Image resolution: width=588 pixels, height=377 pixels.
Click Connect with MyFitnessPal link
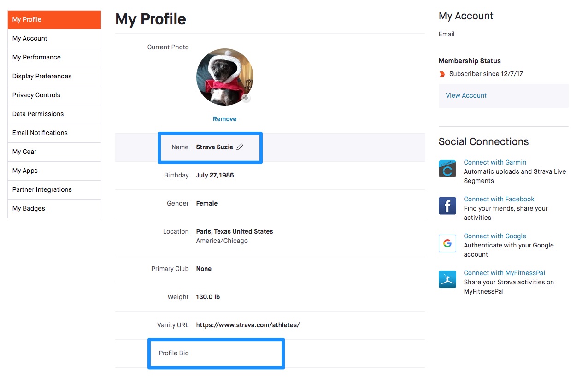pos(505,273)
